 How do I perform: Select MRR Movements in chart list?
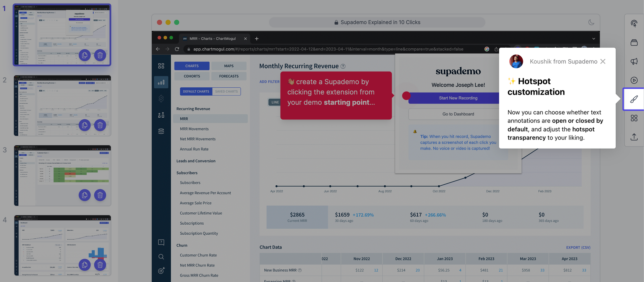pos(194,129)
